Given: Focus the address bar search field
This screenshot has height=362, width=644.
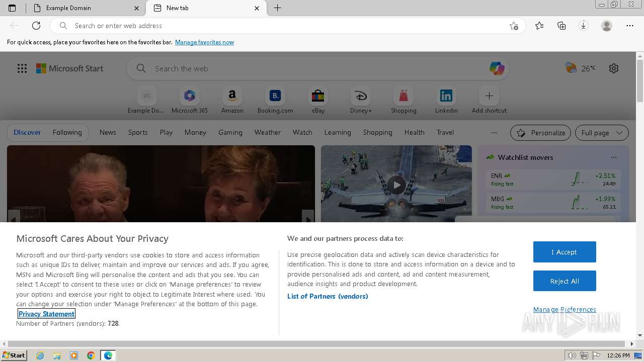Looking at the screenshot, I should point(287,26).
